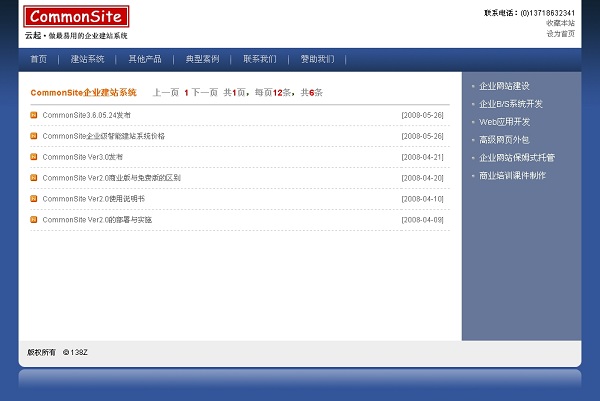Open sidebar link 高级网页外包

tap(504, 140)
